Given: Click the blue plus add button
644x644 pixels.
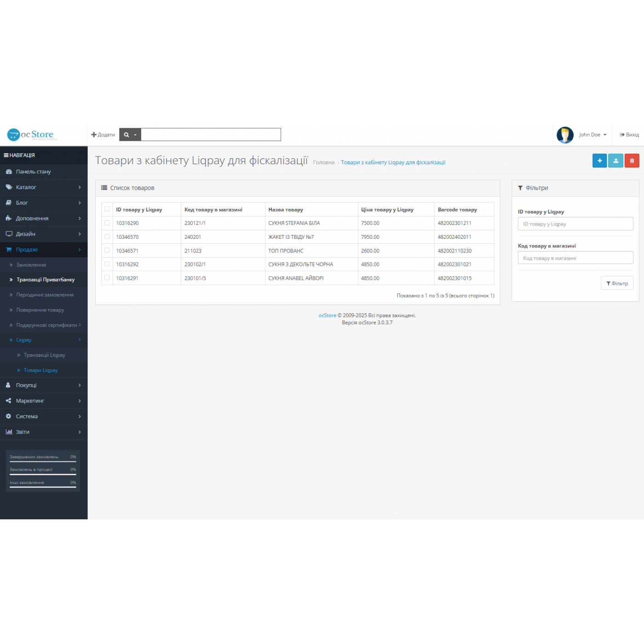Looking at the screenshot, I should click(599, 161).
